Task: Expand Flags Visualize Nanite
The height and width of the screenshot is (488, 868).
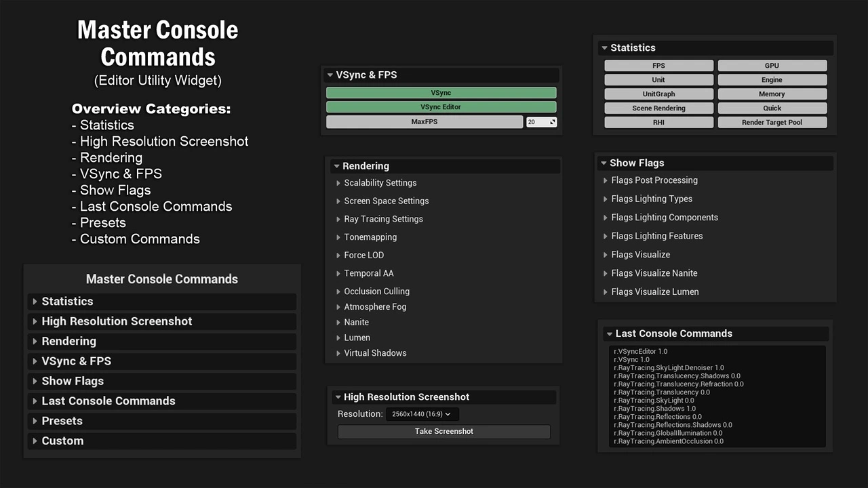Action: (654, 273)
